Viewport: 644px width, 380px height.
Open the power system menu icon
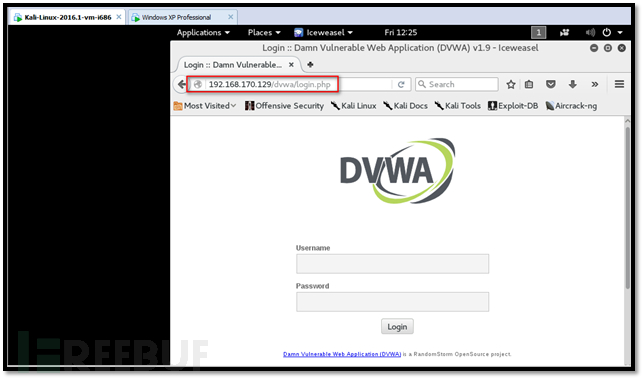point(607,32)
